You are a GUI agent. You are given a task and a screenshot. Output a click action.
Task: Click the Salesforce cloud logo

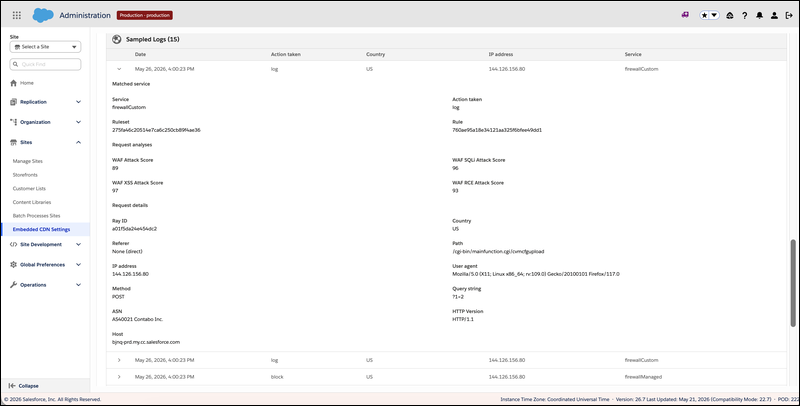pyautogui.click(x=43, y=15)
